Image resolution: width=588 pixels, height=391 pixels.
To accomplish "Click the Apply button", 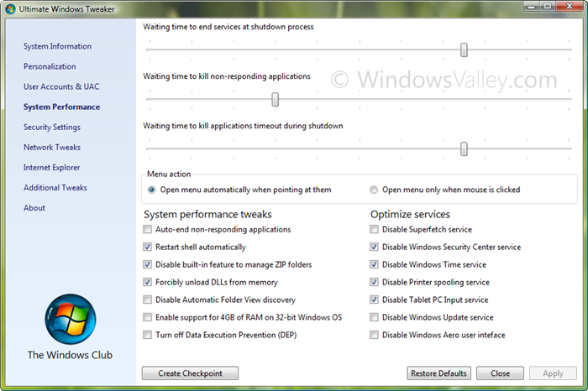I will coord(553,373).
